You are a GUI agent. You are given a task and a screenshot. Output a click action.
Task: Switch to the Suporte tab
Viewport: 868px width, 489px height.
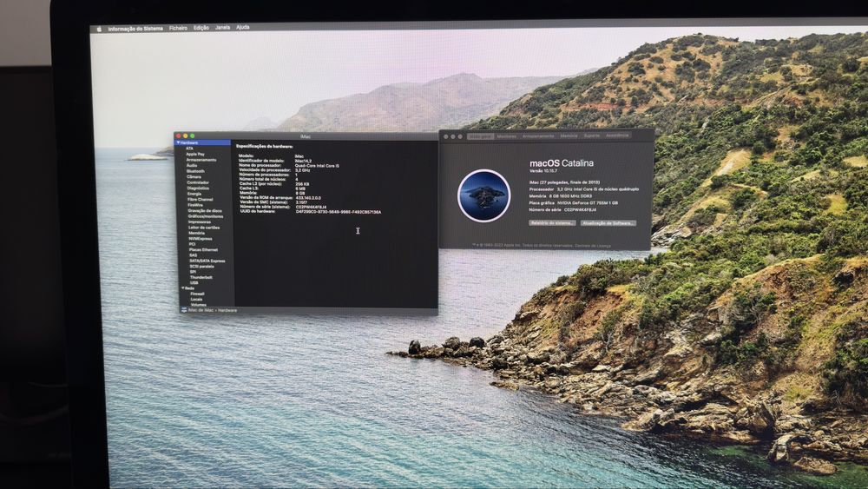click(x=591, y=135)
